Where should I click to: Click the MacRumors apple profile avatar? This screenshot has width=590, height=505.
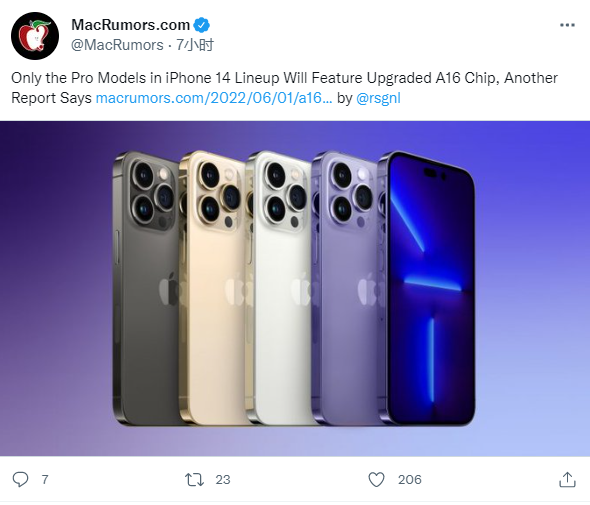(35, 36)
